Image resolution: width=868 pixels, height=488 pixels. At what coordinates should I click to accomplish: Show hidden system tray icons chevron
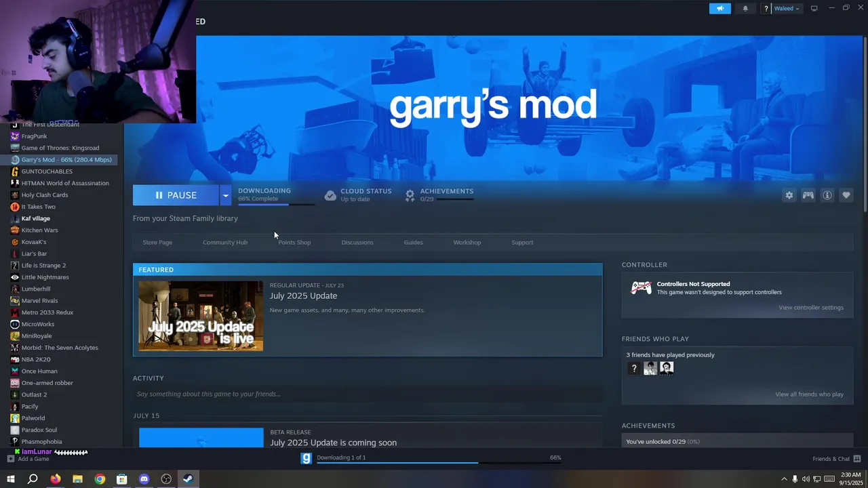coord(783,479)
